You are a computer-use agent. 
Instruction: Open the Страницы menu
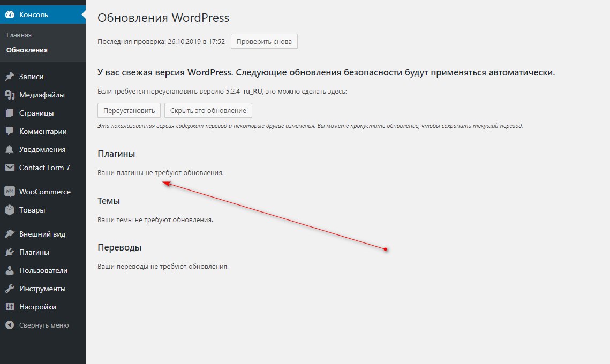pos(43,113)
